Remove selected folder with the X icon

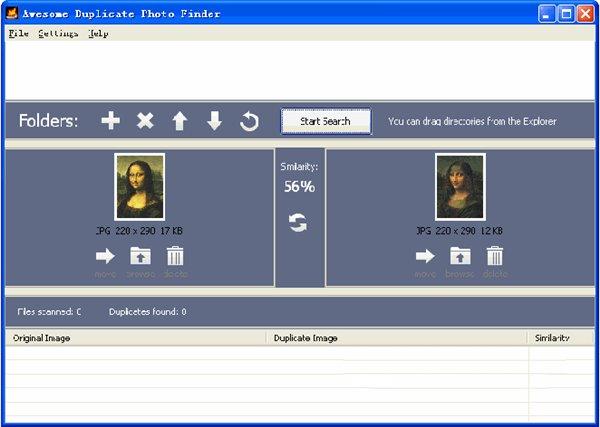(x=145, y=121)
